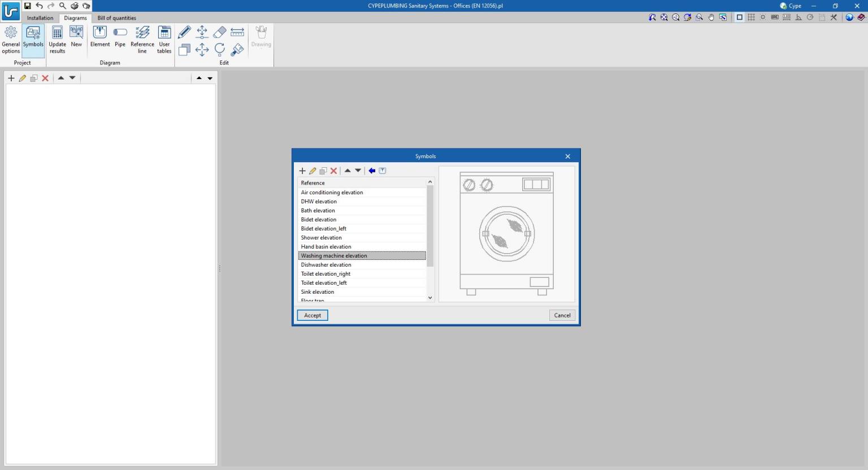Screen dimensions: 868x470
Task: Click the blue import arrow in Symbols dialog
Action: (x=372, y=171)
